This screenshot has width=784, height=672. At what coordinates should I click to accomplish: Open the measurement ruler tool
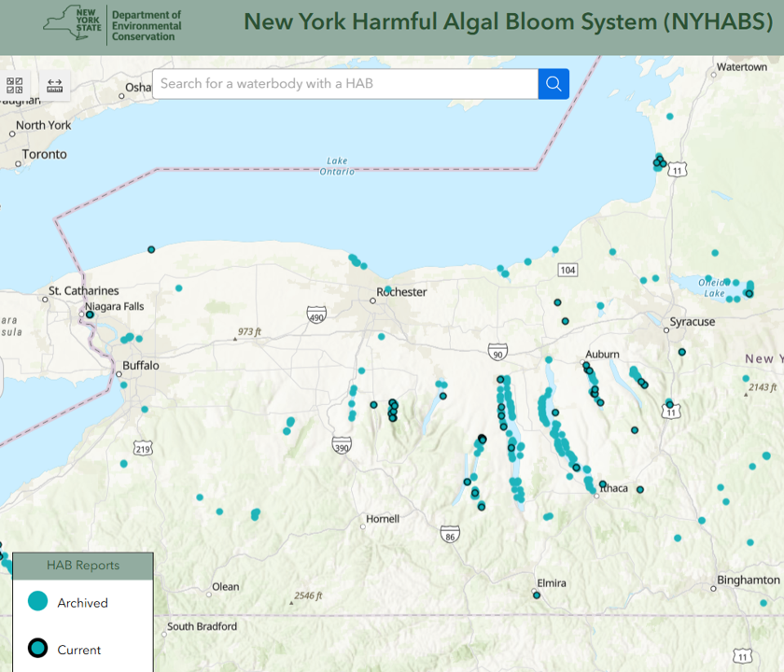coord(54,86)
